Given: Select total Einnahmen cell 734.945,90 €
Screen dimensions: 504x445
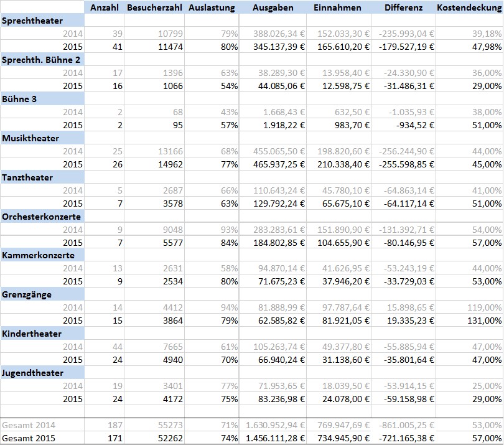Looking at the screenshot, I should (x=338, y=438).
